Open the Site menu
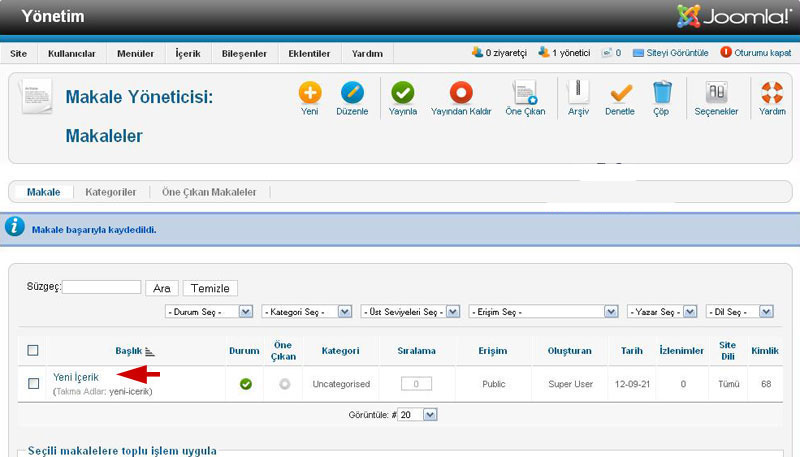Viewport: 800px width, 457px height. (18, 54)
